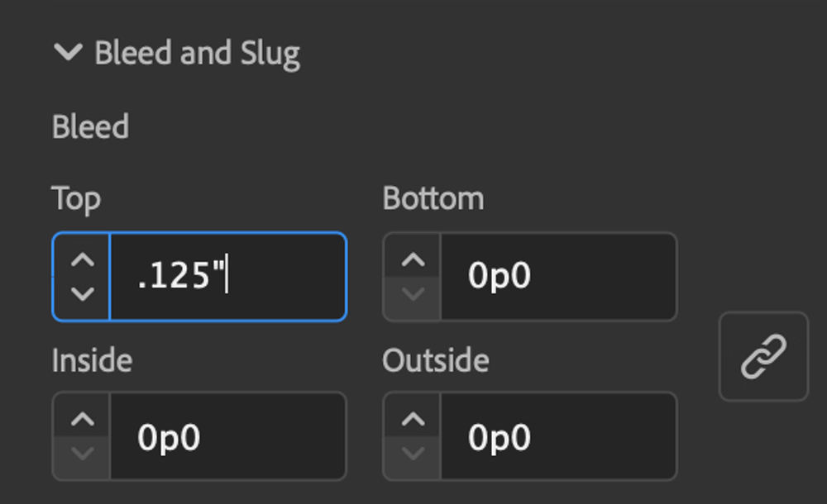Click the Bottom label above its field
Image resolution: width=827 pixels, height=504 pixels.
433,198
